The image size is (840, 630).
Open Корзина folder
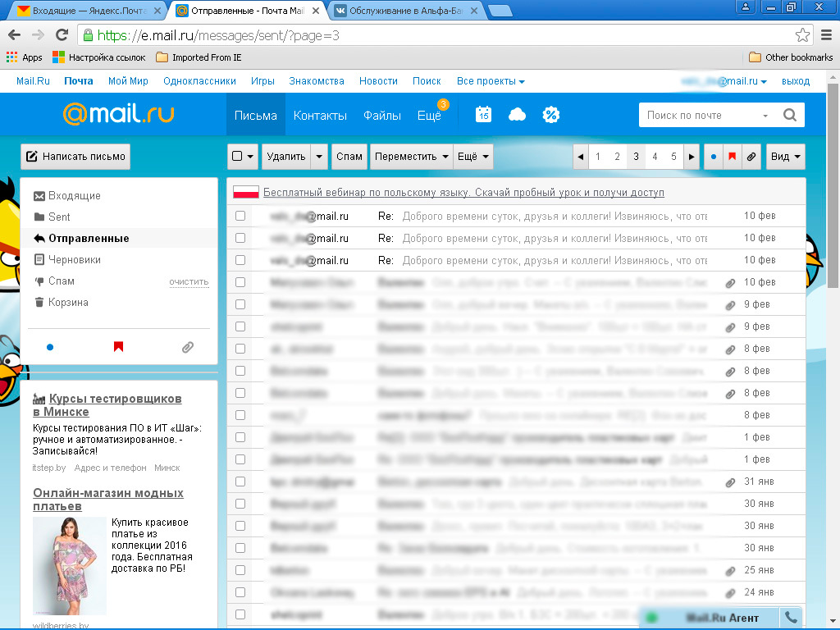68,302
